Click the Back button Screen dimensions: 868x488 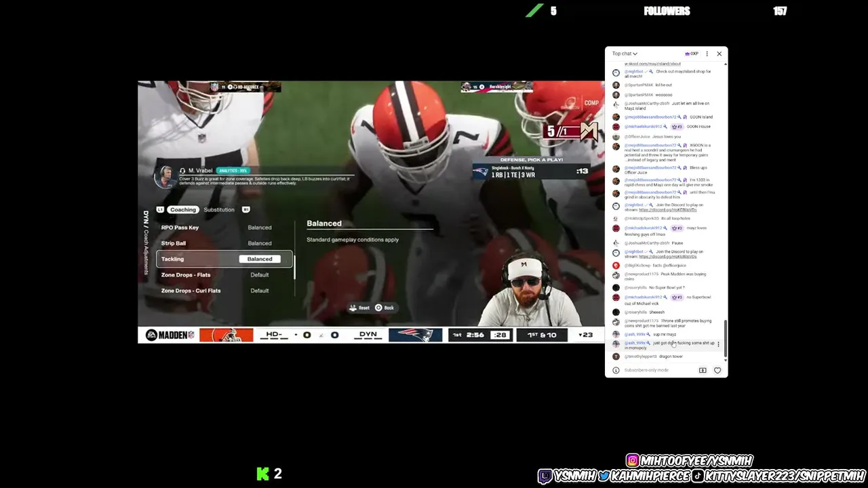384,308
